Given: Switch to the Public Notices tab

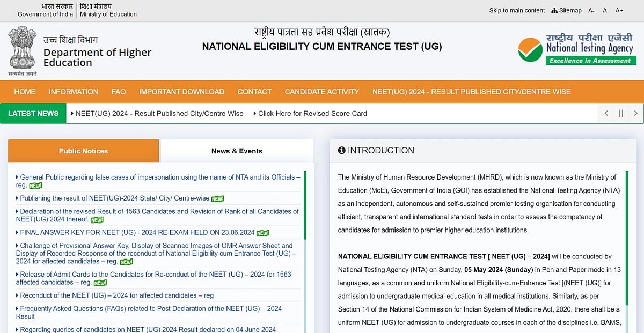Looking at the screenshot, I should click(x=83, y=151).
